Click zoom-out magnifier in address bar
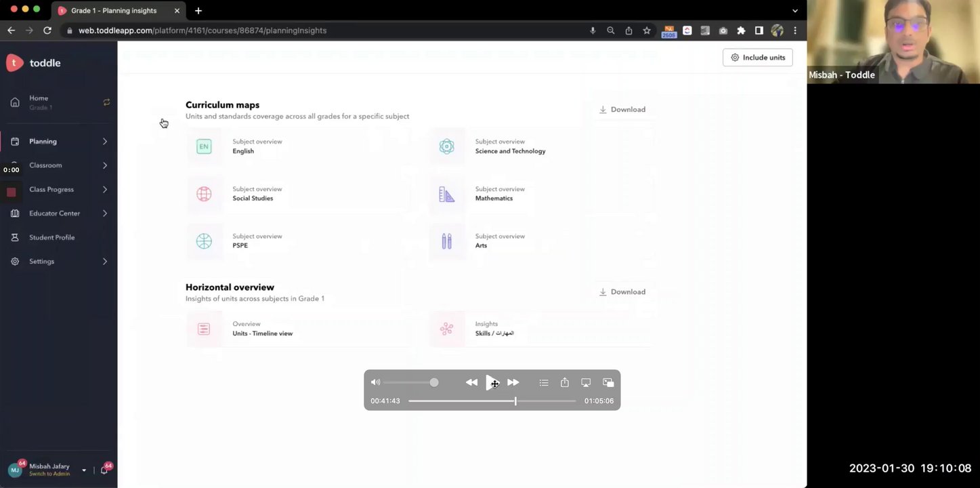The height and width of the screenshot is (488, 980). point(611,30)
